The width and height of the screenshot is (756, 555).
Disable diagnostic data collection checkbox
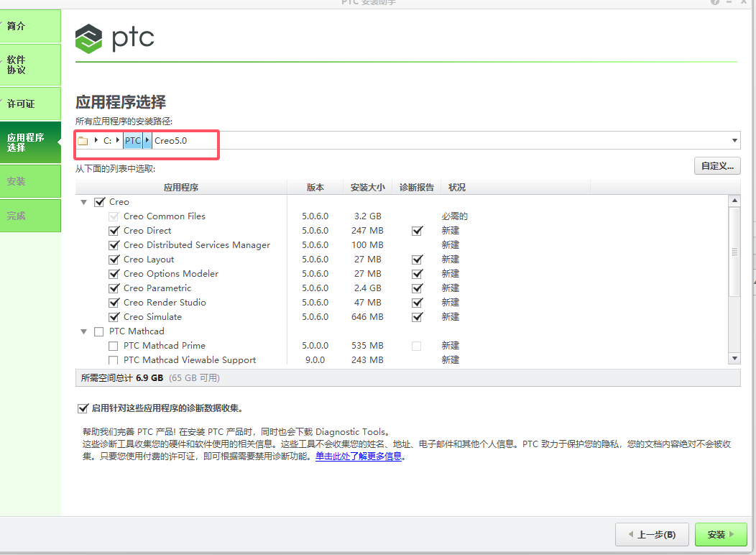(83, 408)
